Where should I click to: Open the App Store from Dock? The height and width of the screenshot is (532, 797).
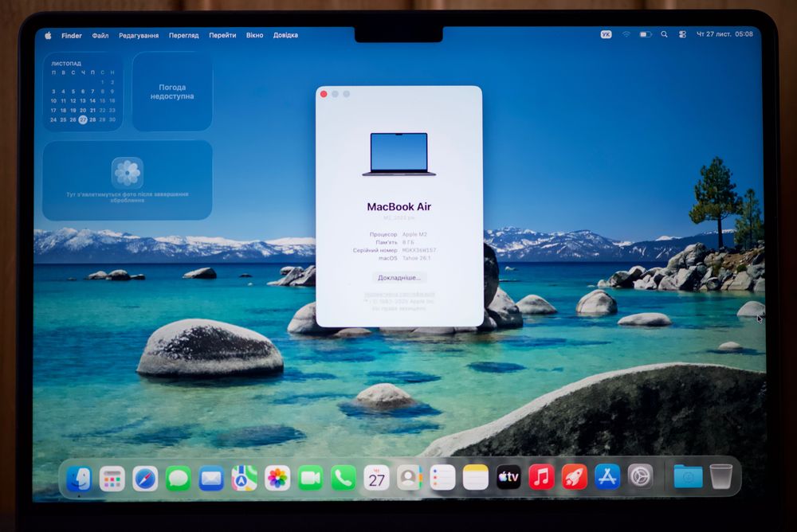click(x=607, y=476)
